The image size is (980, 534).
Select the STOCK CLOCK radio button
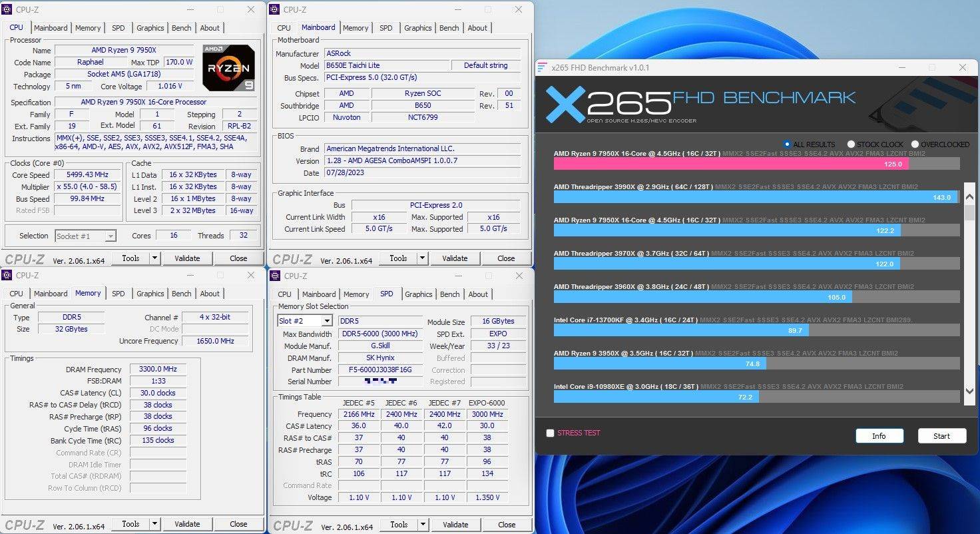(x=851, y=144)
